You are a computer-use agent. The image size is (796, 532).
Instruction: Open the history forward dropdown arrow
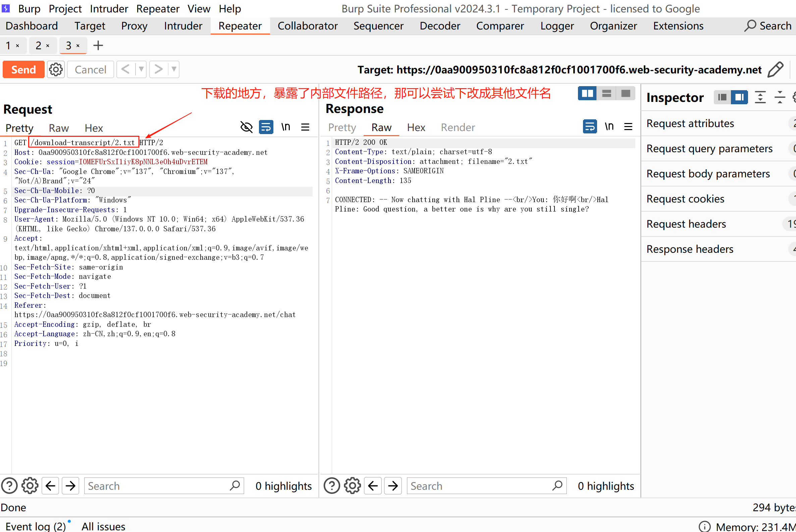tap(174, 69)
